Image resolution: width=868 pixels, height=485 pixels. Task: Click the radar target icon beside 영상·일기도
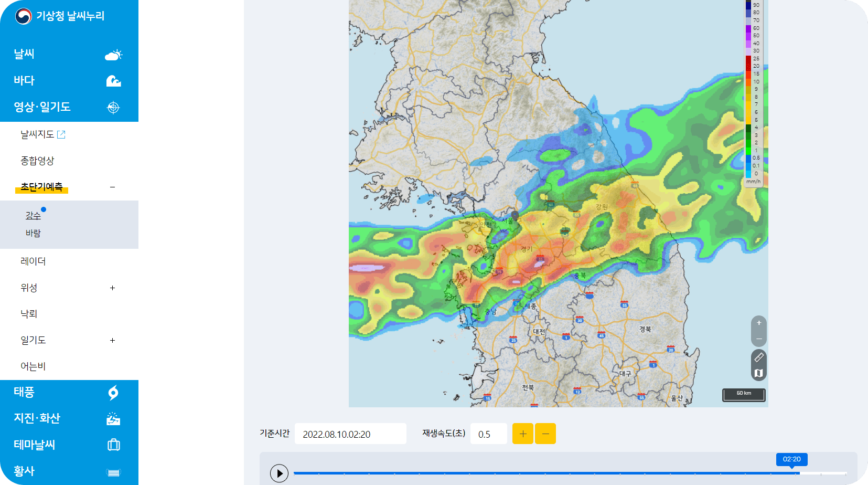[x=113, y=108]
